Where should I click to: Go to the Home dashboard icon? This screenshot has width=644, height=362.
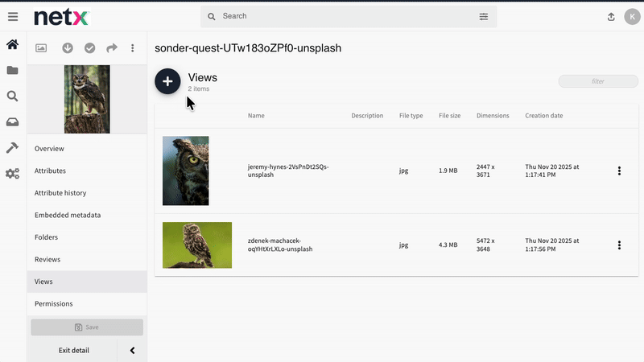(x=13, y=45)
